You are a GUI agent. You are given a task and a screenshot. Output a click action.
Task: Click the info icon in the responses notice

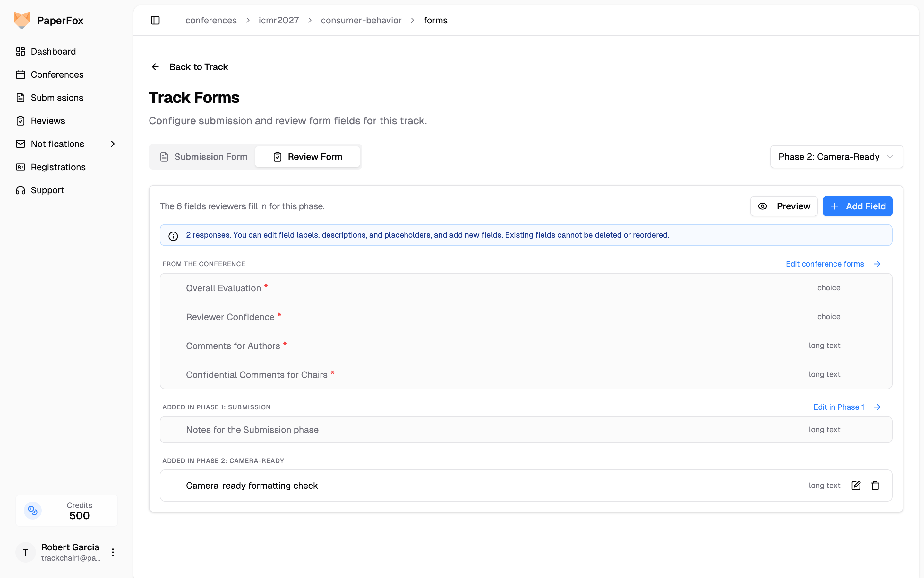tap(173, 236)
